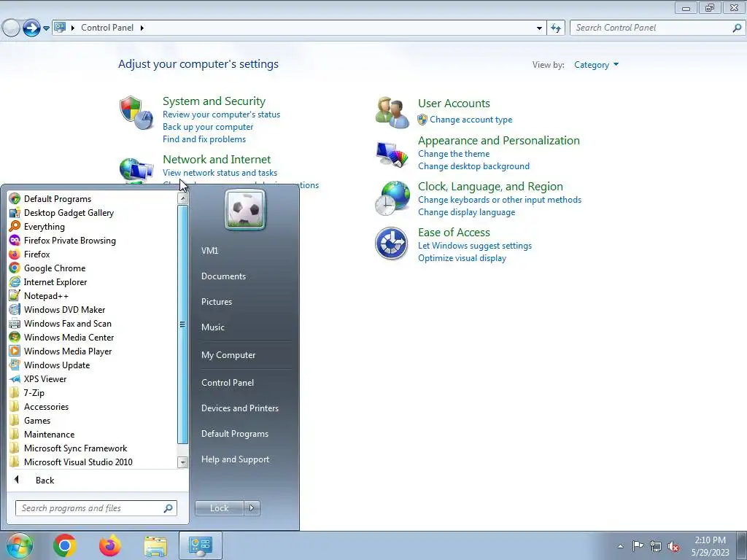
Task: Open address bar previous locations dropdown
Action: tap(539, 28)
